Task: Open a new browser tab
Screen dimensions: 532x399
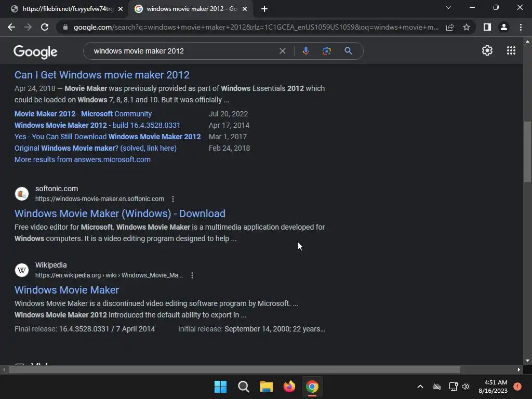Action: click(264, 9)
